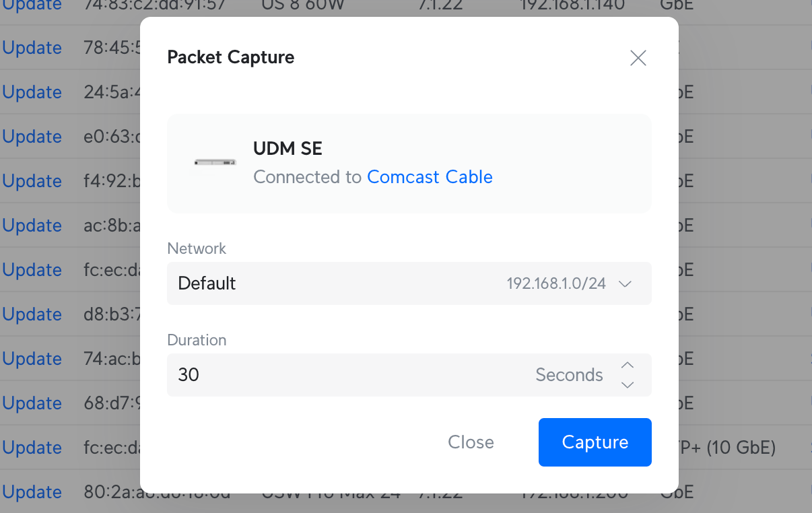Open the Comcast Cable link
Image resolution: width=812 pixels, height=513 pixels.
coord(430,177)
